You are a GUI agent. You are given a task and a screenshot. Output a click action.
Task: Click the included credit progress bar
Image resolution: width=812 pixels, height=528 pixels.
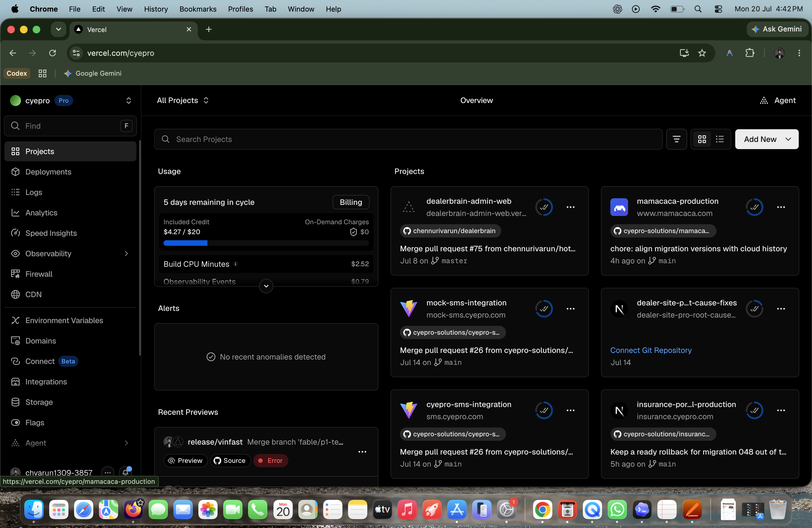coord(266,243)
